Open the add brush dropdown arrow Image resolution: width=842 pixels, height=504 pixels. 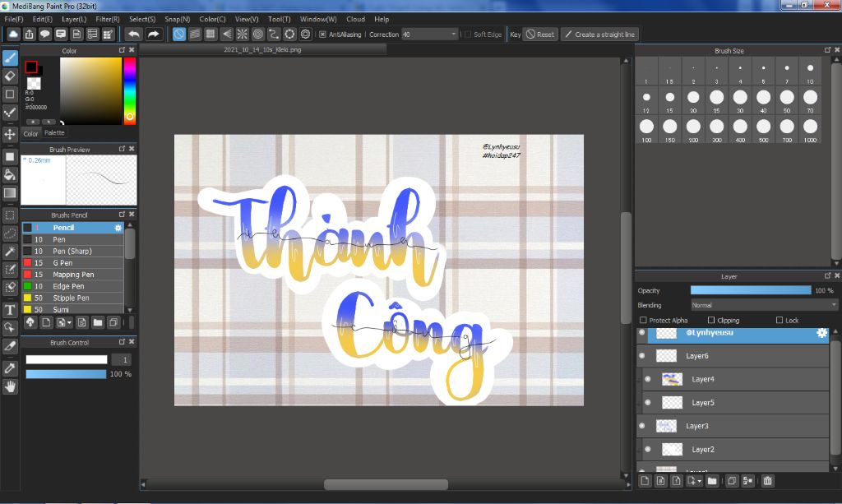[70, 322]
